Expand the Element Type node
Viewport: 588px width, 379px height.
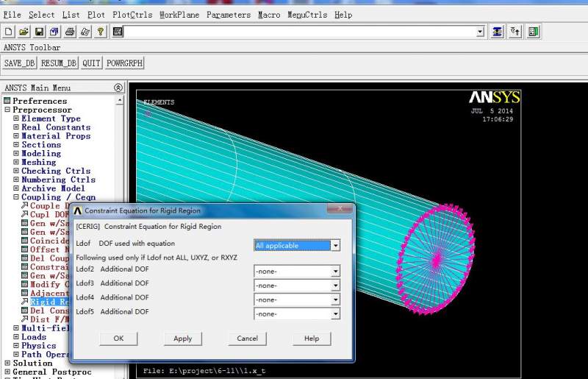tap(16, 118)
